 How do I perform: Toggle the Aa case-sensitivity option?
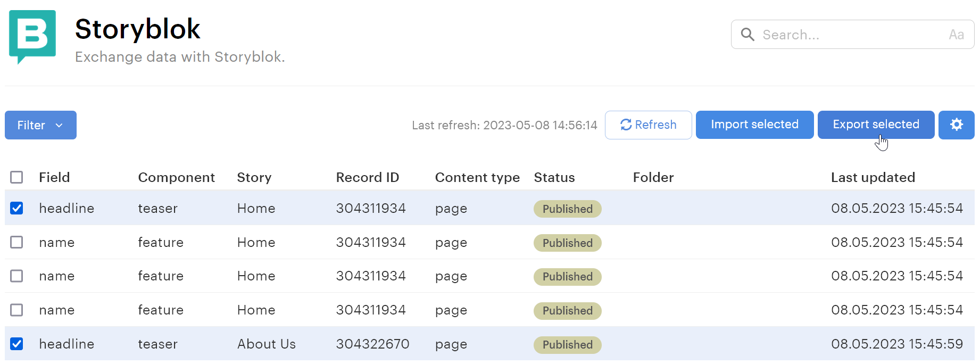[956, 35]
